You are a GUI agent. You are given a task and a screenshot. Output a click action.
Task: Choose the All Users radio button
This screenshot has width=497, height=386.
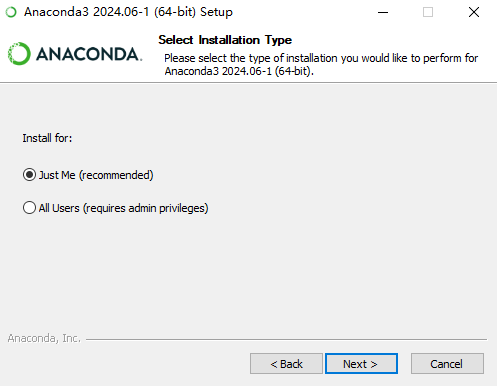tap(29, 208)
